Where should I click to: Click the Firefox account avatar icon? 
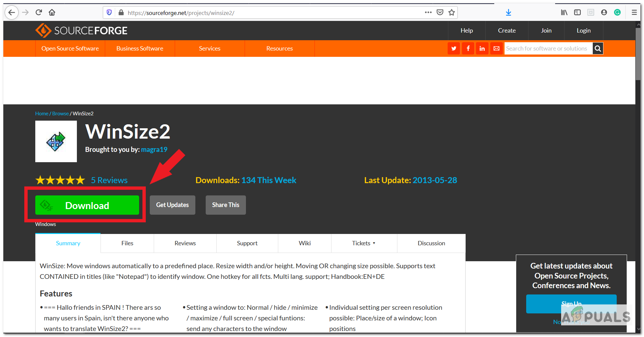coord(604,13)
